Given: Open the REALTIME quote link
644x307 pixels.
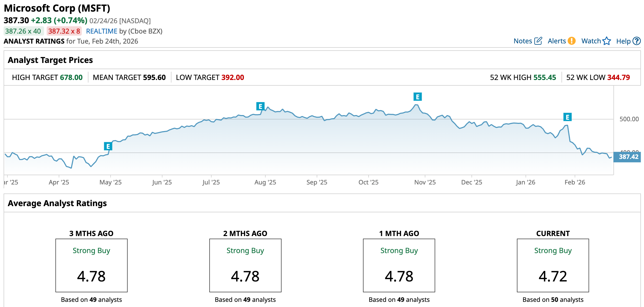Looking at the screenshot, I should [x=102, y=31].
